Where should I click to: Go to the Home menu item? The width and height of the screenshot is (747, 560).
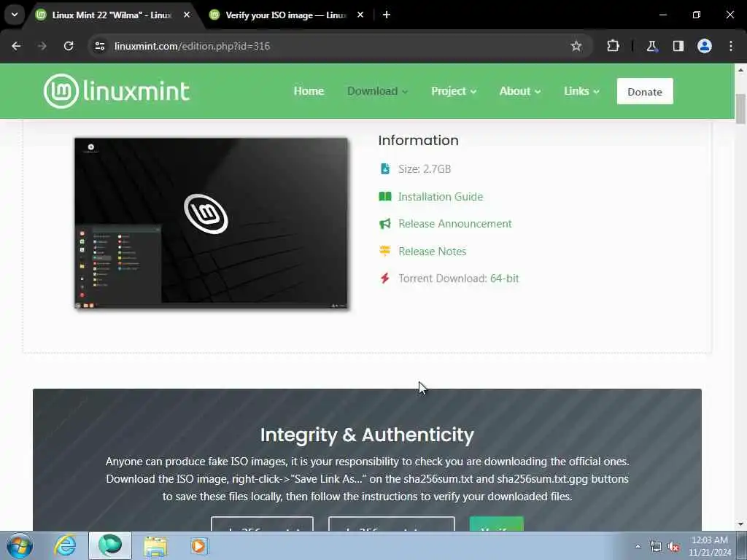309,91
